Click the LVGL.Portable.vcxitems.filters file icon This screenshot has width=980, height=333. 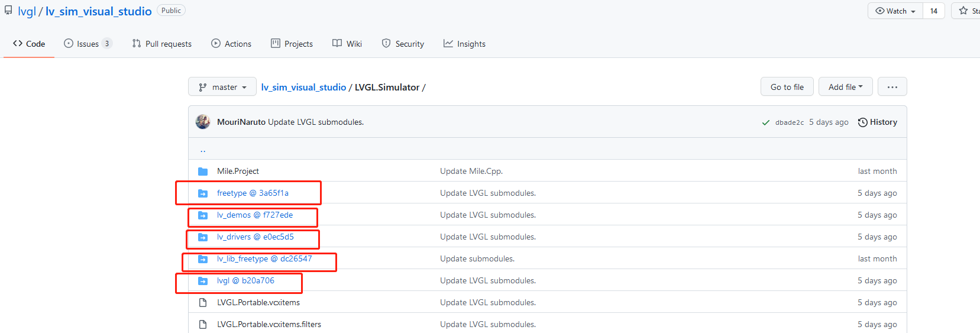[203, 324]
